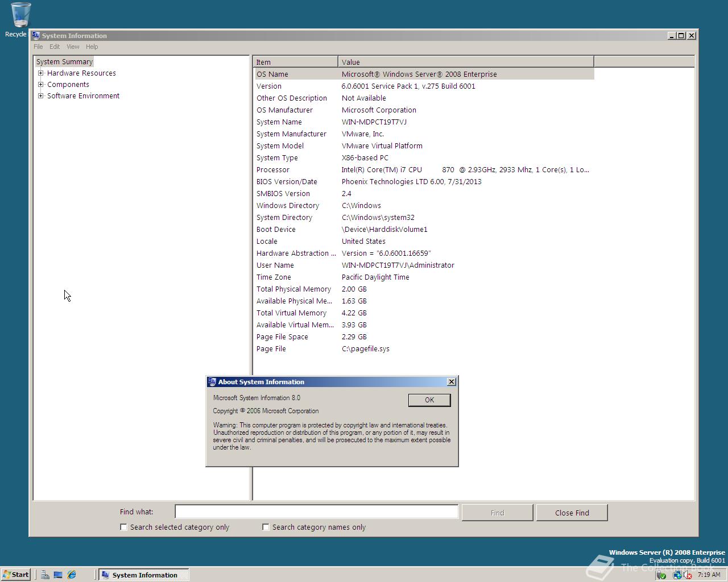Select the Locale row
Image resolution: width=728 pixels, height=582 pixels.
(x=424, y=241)
